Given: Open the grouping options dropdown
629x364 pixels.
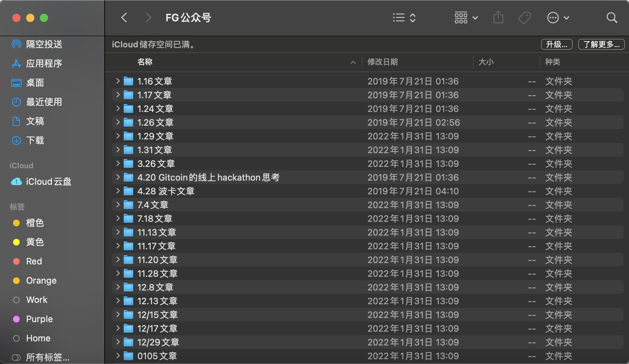Looking at the screenshot, I should [x=466, y=18].
